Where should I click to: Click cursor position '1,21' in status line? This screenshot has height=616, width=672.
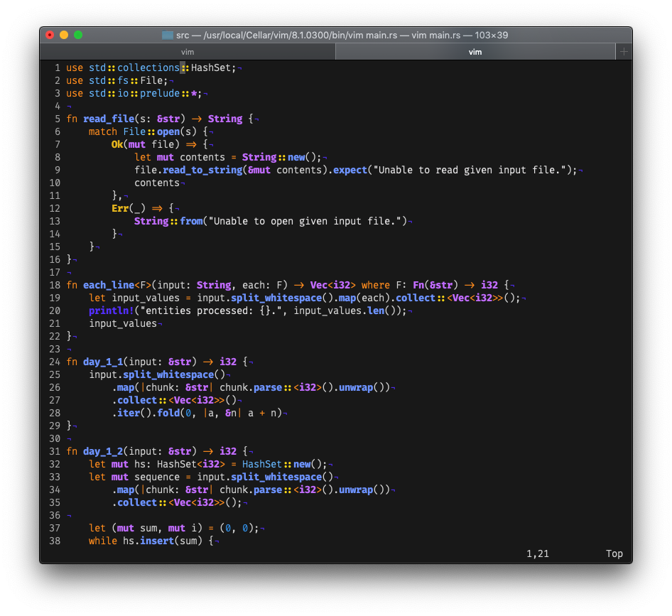pos(538,554)
